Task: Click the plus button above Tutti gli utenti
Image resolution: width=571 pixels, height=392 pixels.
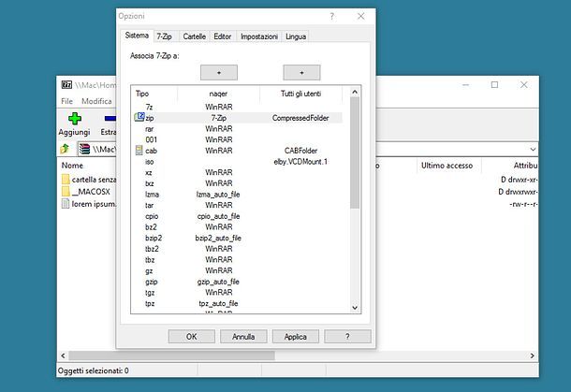Action: (x=302, y=73)
